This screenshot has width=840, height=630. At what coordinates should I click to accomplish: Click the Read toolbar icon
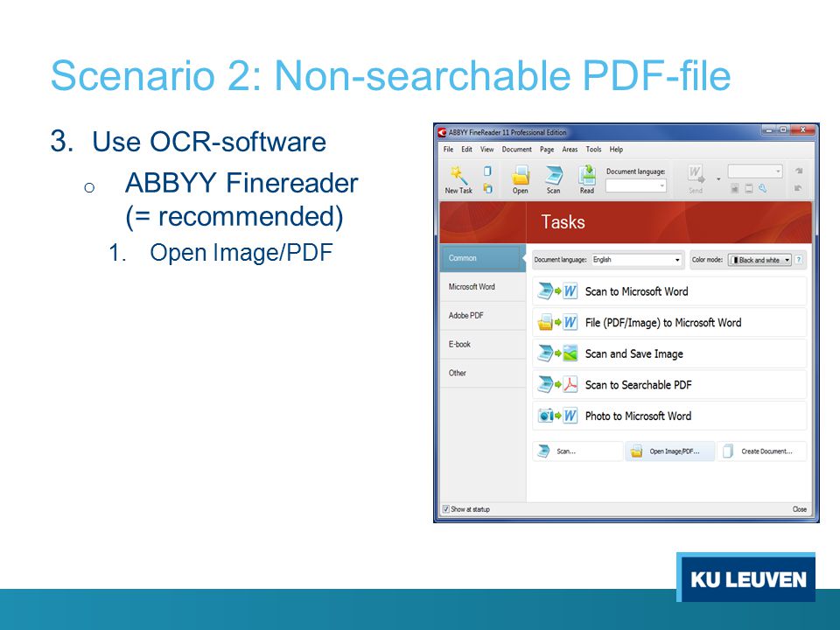point(587,175)
